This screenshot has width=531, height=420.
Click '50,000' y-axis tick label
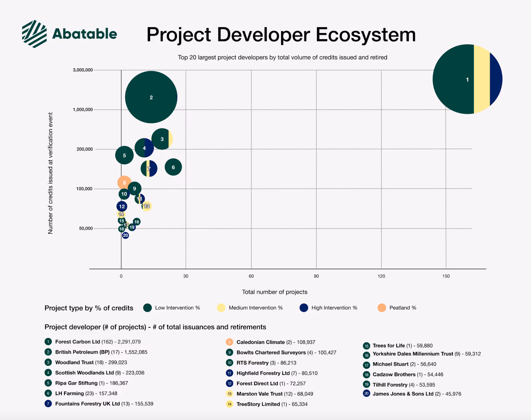coord(86,229)
